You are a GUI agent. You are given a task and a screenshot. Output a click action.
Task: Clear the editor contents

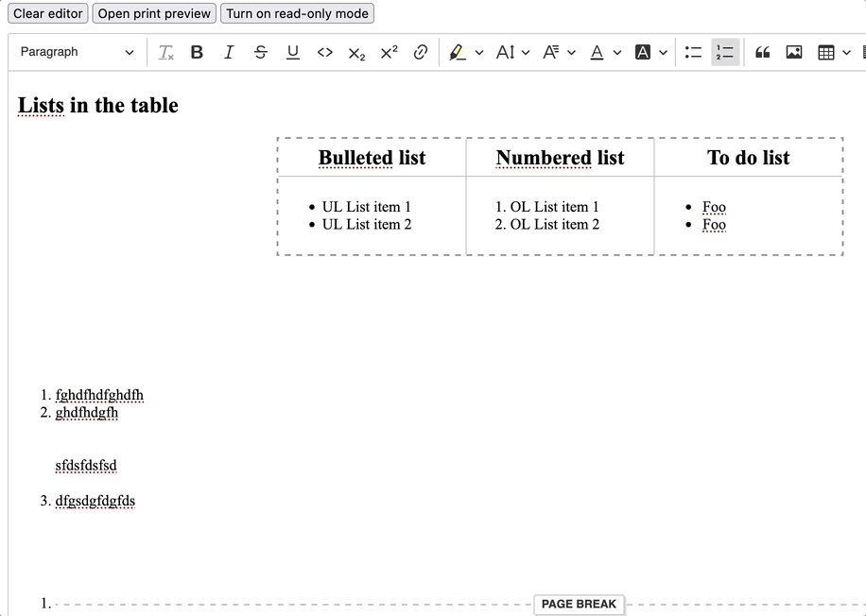[x=47, y=13]
